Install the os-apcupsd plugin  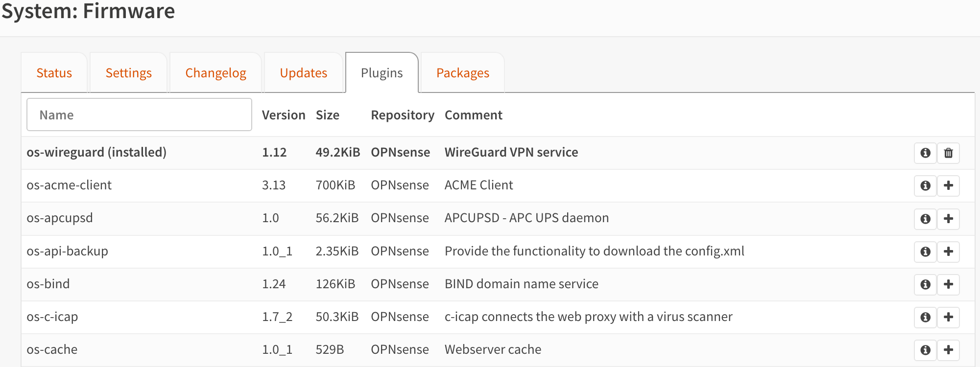tap(948, 218)
